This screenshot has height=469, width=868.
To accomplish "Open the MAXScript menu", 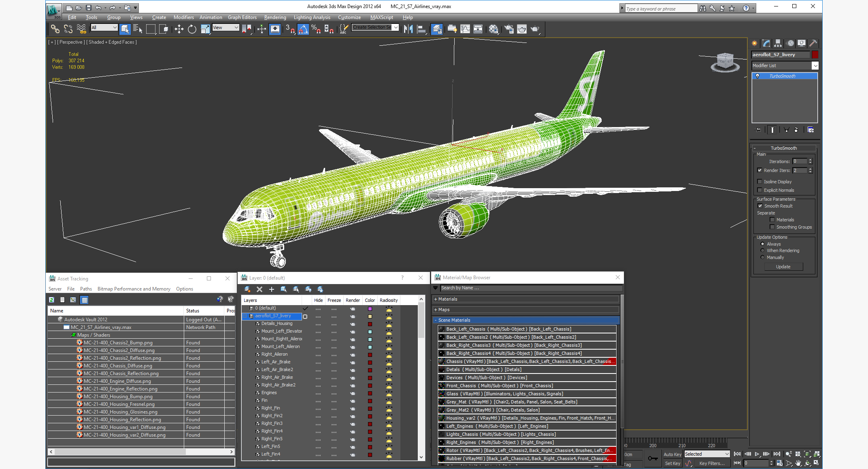I will pos(381,17).
